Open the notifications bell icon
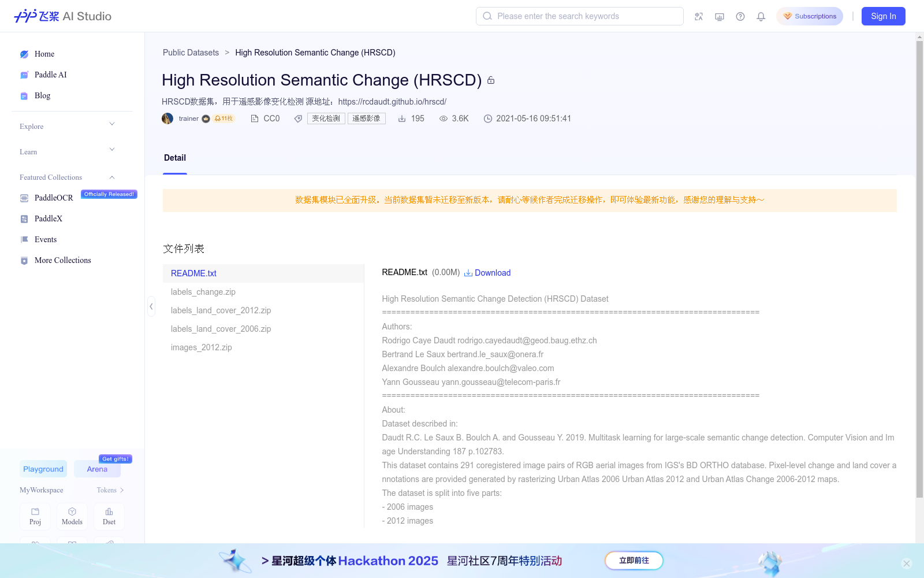 point(761,17)
